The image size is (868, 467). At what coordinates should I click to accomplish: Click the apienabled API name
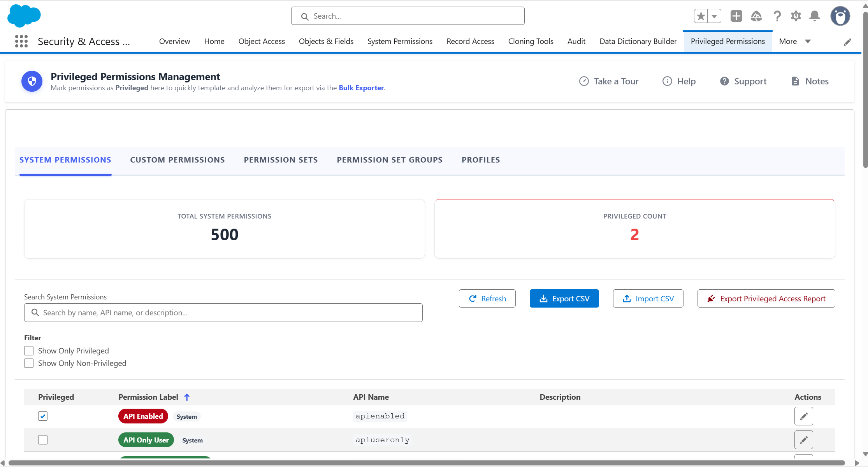coord(380,416)
